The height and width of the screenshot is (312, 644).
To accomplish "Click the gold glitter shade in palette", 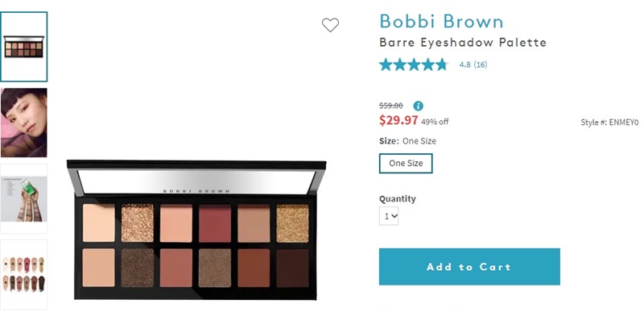I will [292, 223].
